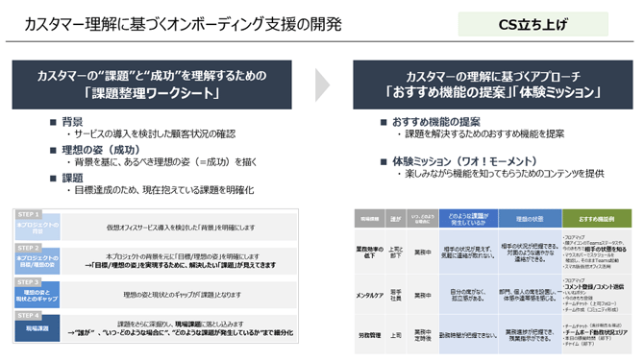Click the dark blue 現場課題 step box

(x=37, y=328)
